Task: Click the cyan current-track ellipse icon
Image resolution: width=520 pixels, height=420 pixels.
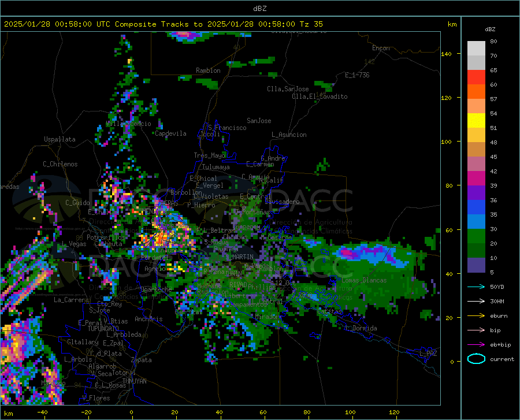Action: 476,359
